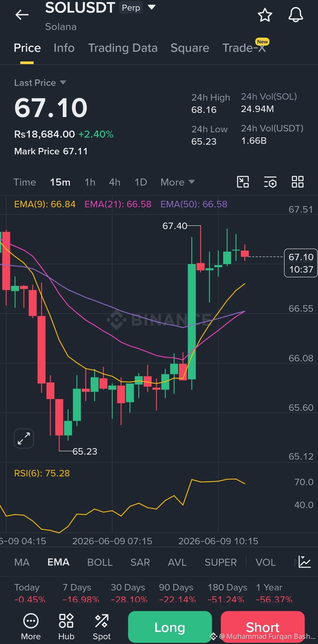This screenshot has width=318, height=644.
Task: Open chart settings icon with hexagon
Action: tap(270, 182)
